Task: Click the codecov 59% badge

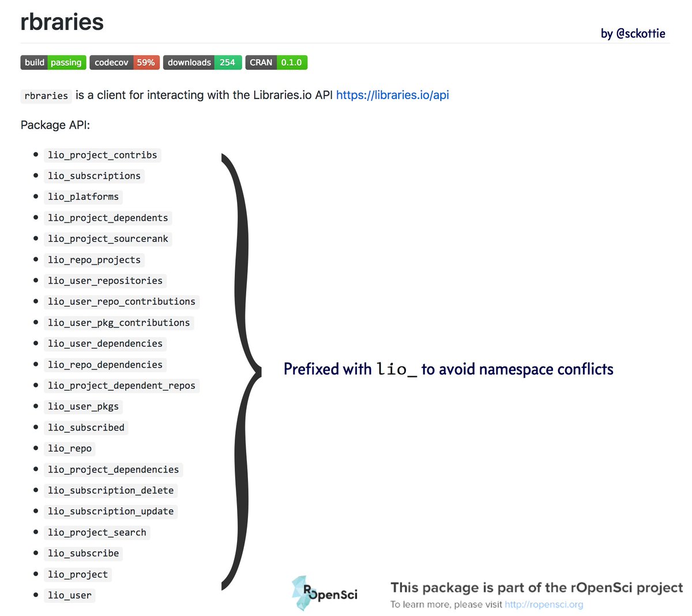Action: point(124,62)
